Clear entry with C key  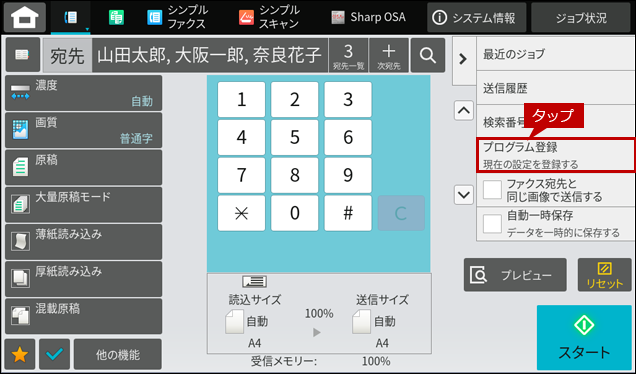(x=401, y=213)
